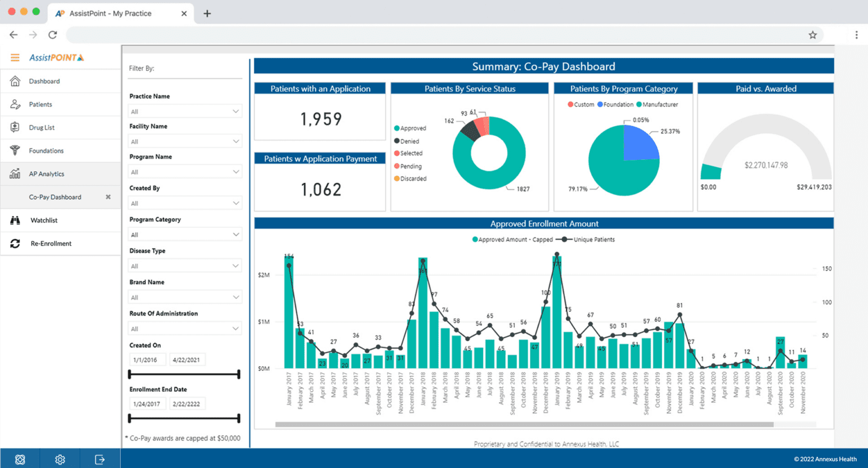Image resolution: width=868 pixels, height=468 pixels.
Task: Close the Co-Pay Dashboard item
Action: click(x=107, y=197)
